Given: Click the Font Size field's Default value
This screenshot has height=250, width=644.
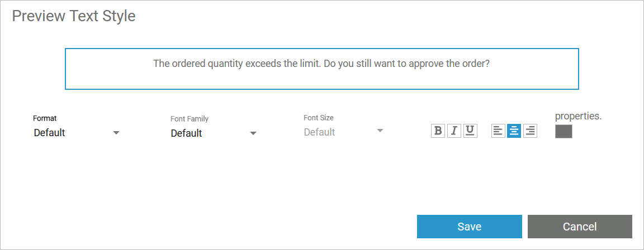Looking at the screenshot, I should (320, 132).
